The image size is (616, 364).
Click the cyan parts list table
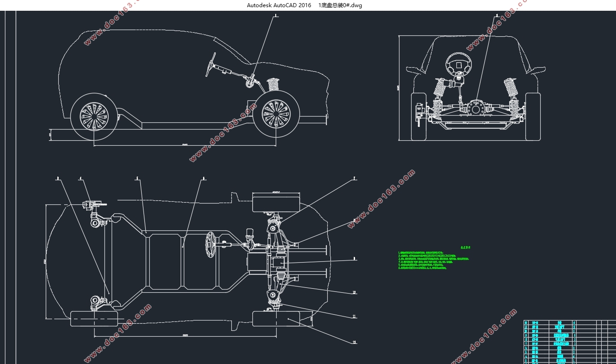[x=569, y=342]
